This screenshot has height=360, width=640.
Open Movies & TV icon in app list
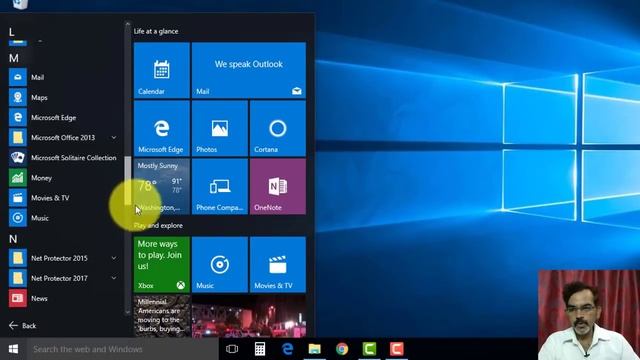pyautogui.click(x=18, y=198)
